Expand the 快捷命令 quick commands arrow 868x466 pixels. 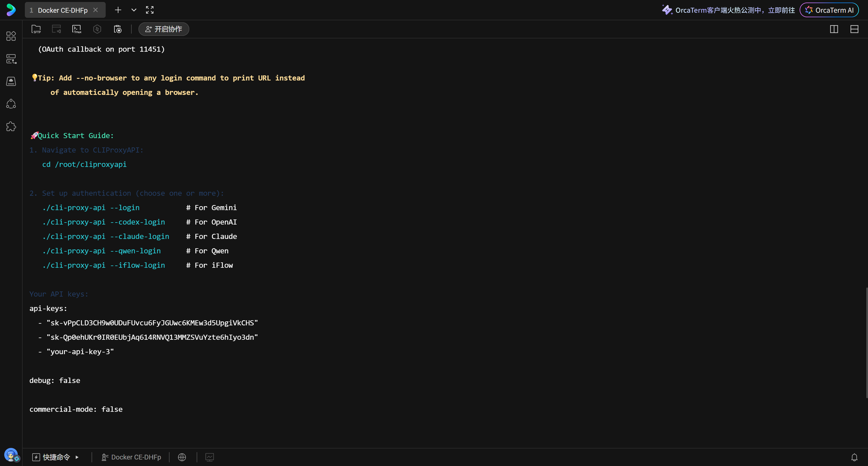coord(77,457)
